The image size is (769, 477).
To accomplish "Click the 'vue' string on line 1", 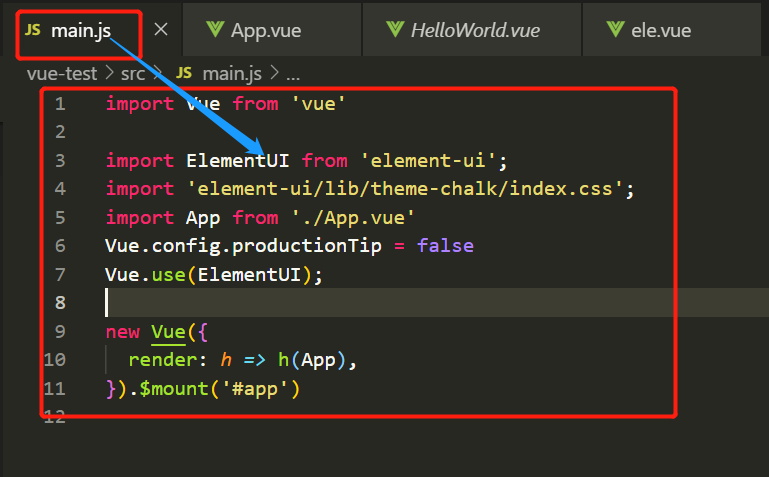I will pos(319,104).
